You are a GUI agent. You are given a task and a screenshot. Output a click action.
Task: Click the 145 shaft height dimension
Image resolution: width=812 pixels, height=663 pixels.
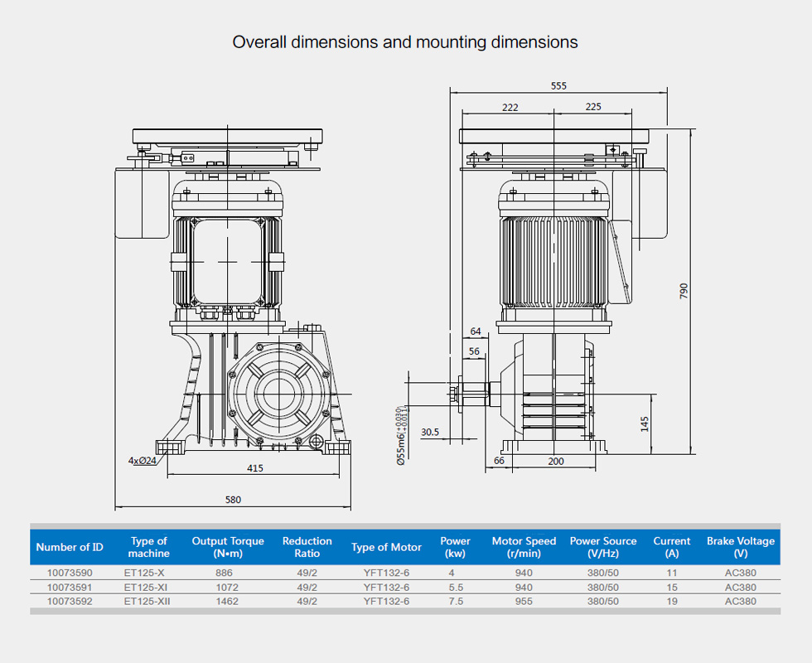pos(645,423)
